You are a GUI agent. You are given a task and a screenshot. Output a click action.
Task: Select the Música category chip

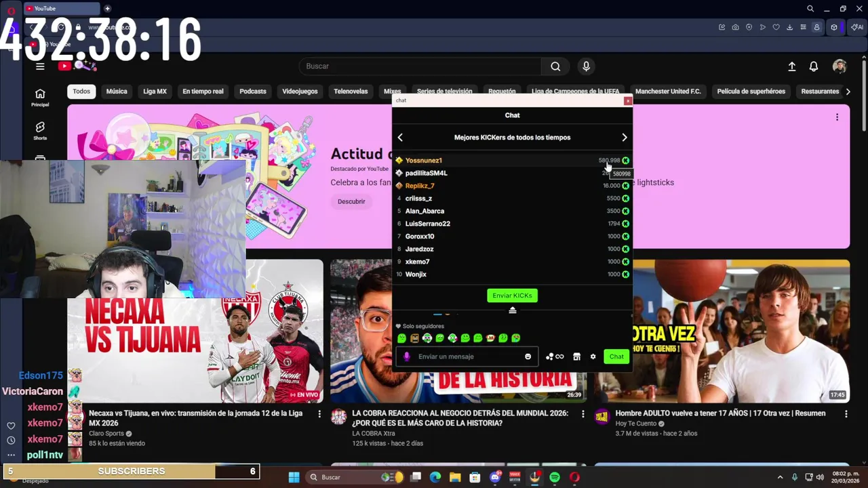pos(117,91)
